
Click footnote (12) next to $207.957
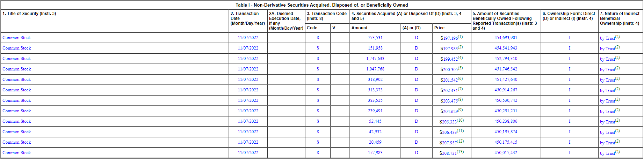tap(460, 141)
